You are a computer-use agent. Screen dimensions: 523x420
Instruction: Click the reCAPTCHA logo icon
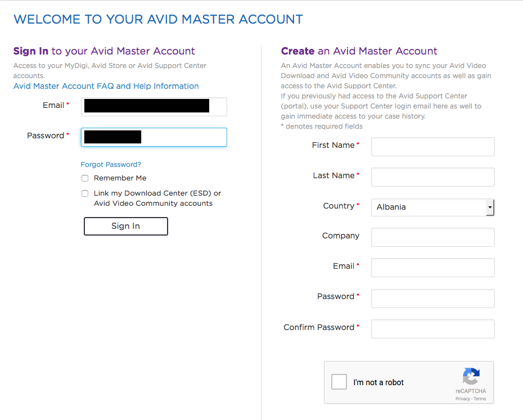tap(471, 376)
